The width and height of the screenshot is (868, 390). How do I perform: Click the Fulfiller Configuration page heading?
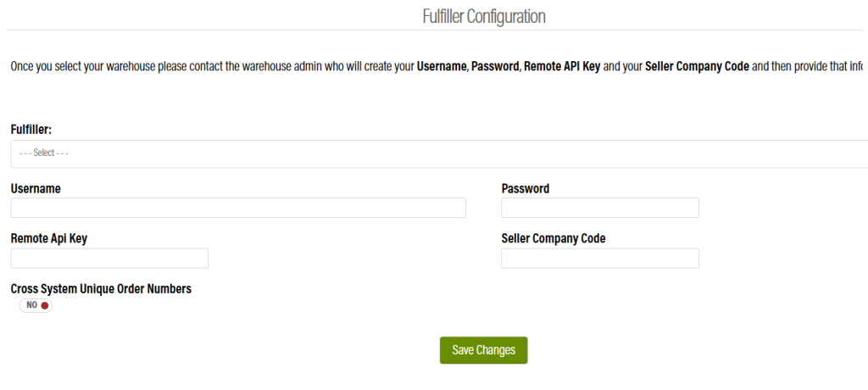484,16
